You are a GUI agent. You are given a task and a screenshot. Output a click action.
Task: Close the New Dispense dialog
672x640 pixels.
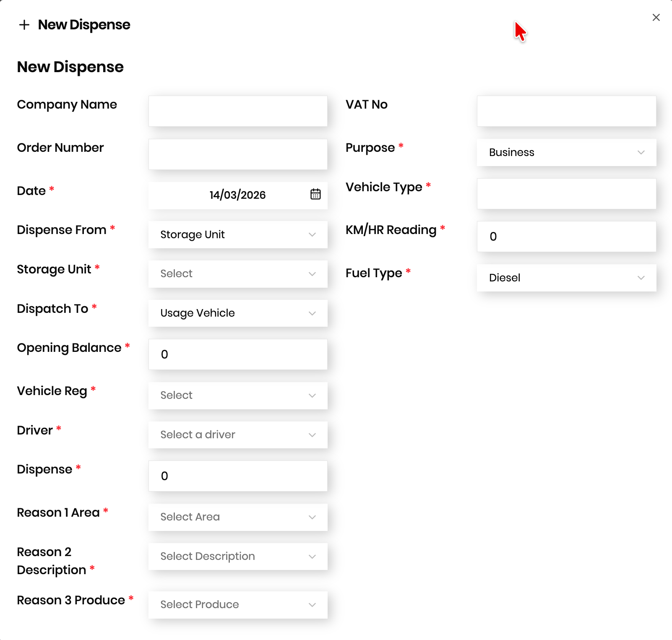click(x=656, y=17)
